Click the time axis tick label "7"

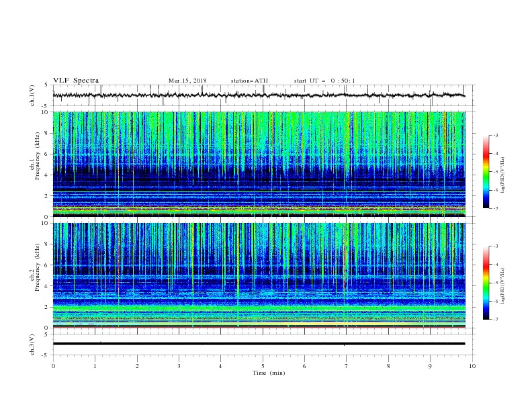pos(346,366)
